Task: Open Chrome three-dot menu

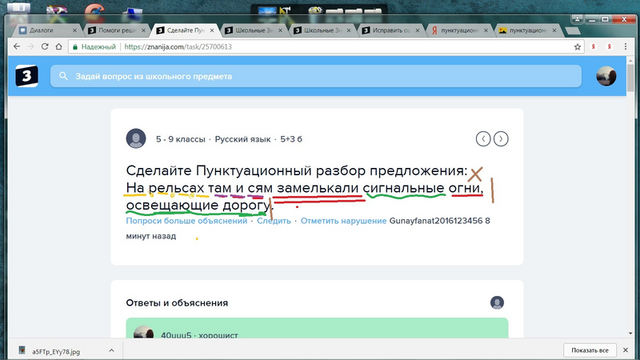Action: click(x=625, y=47)
